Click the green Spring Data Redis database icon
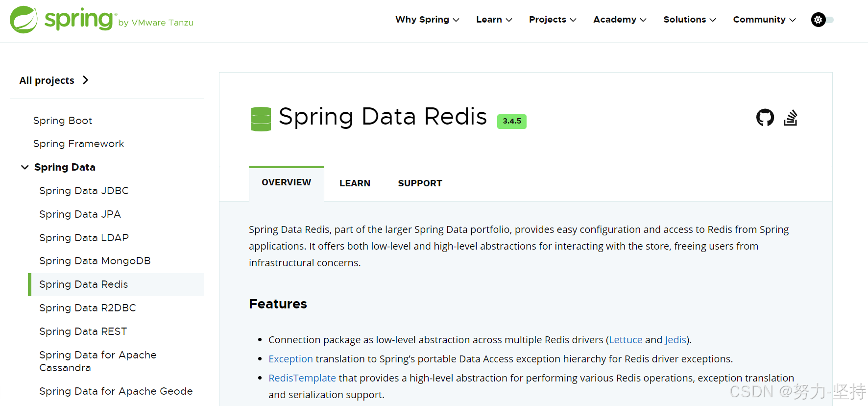This screenshot has height=406, width=868. point(261,118)
